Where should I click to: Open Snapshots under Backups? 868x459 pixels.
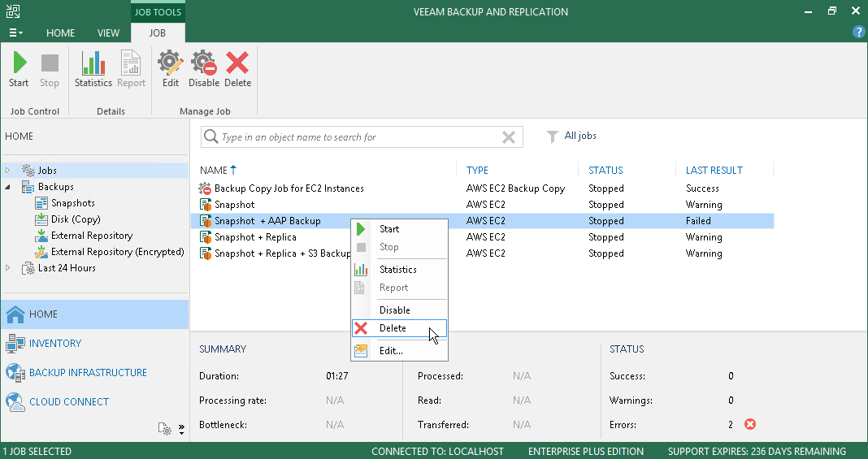(72, 203)
